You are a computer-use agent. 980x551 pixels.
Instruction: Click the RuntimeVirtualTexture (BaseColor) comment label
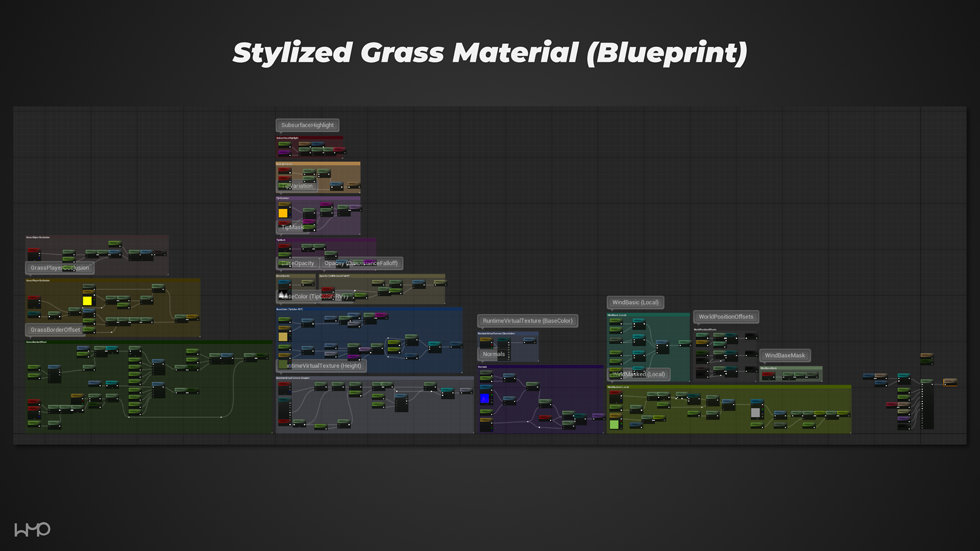pyautogui.click(x=527, y=321)
